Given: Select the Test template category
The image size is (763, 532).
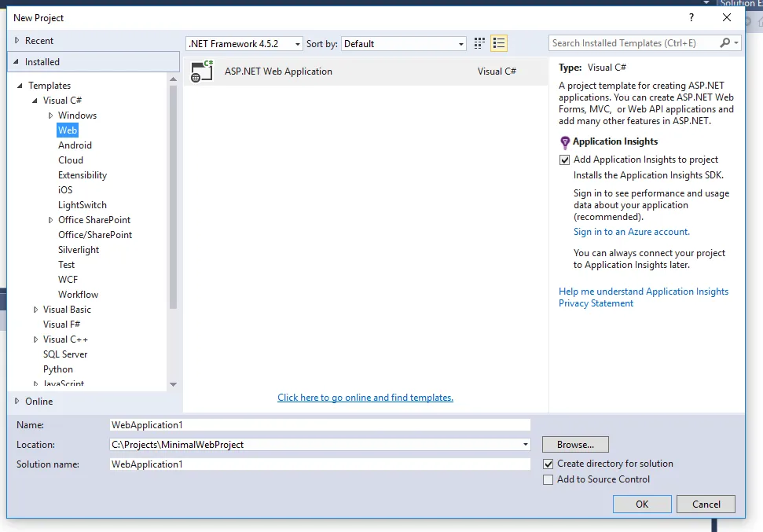Looking at the screenshot, I should [x=66, y=265].
